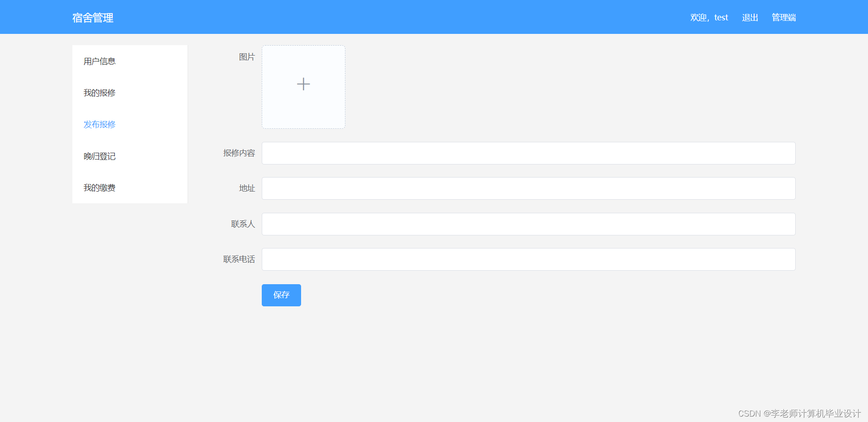The width and height of the screenshot is (868, 422).
Task: Click the image upload plus icon
Action: (x=303, y=84)
